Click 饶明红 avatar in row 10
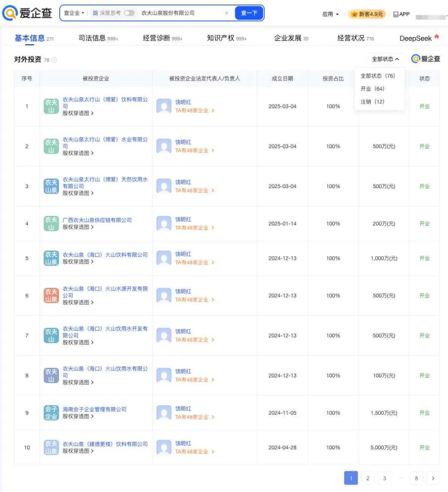The height and width of the screenshot is (492, 448). pos(164,448)
